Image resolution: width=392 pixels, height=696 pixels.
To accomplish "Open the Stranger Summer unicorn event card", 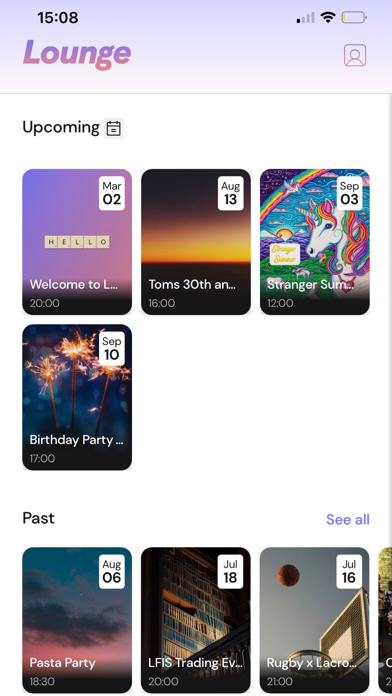I will pos(315,242).
